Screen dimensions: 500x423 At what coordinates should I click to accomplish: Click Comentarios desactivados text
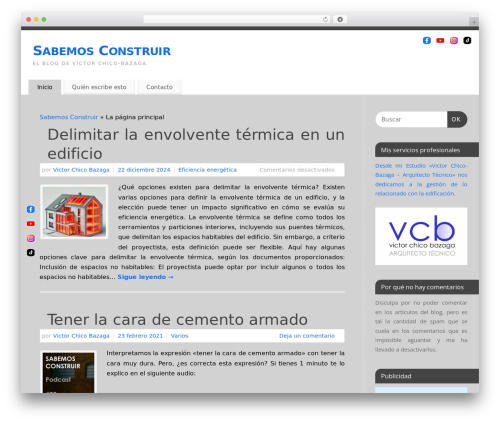(x=297, y=170)
